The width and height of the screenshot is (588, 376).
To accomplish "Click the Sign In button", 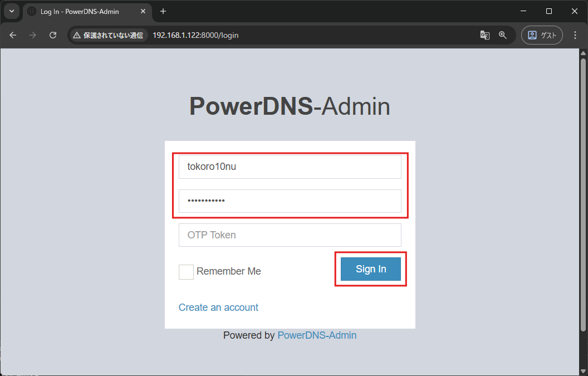I will pos(371,269).
